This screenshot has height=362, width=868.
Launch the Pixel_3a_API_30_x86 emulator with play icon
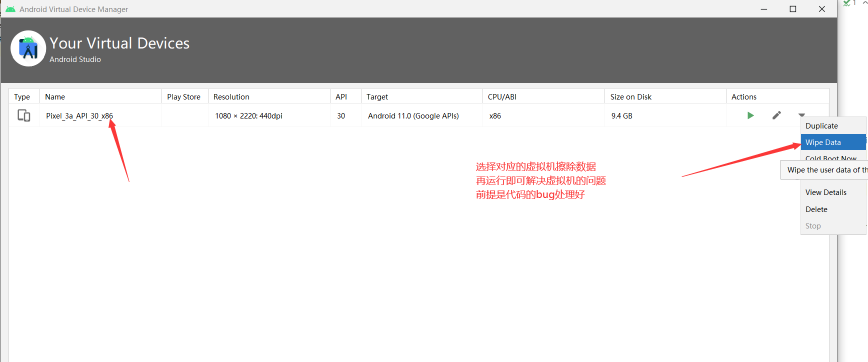point(750,115)
